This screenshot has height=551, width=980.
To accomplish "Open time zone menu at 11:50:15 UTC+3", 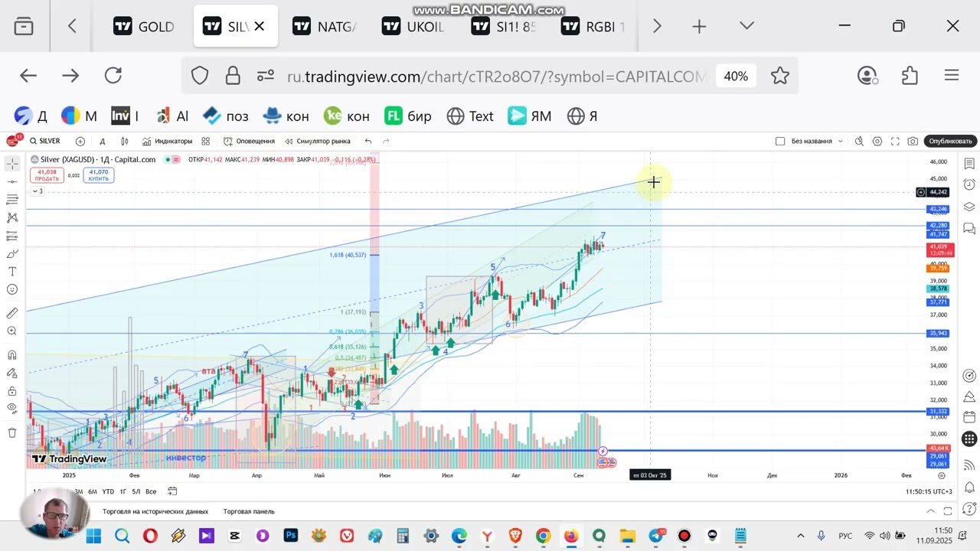I will click(929, 491).
